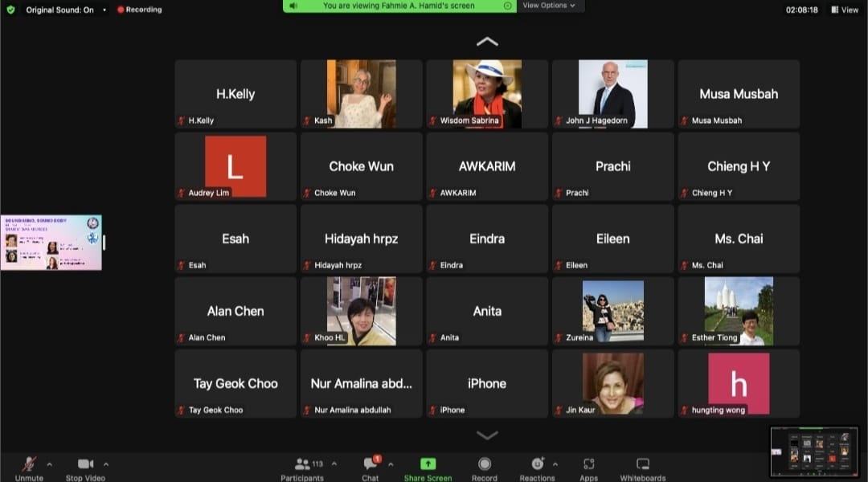868x482 pixels.
Task: Open Whiteboards from the toolbar
Action: pos(643,464)
